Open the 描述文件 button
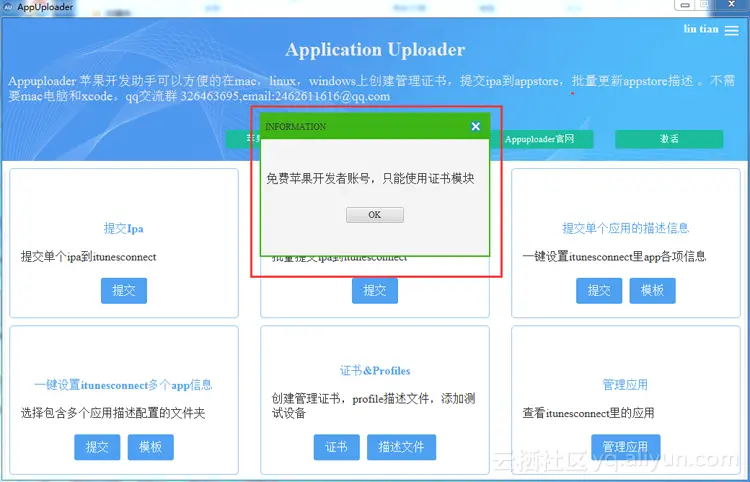This screenshot has height=482, width=750. tap(401, 447)
